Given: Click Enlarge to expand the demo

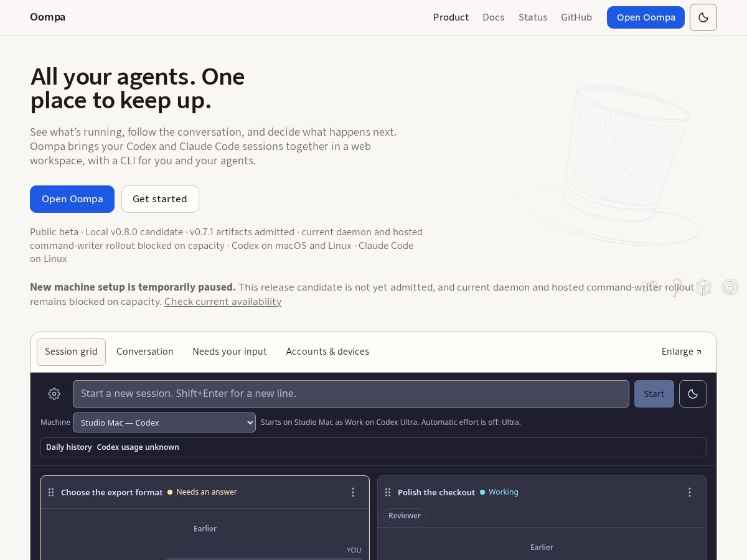Looking at the screenshot, I should (682, 352).
